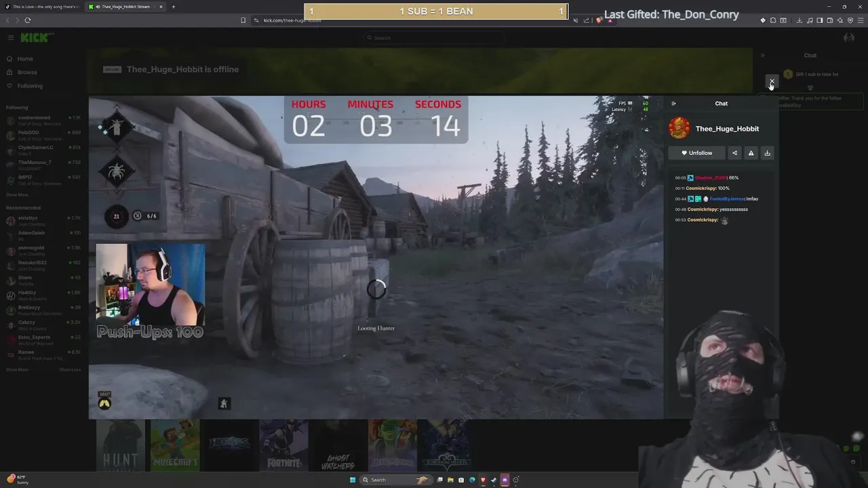
Task: Click the share icon next to Unfollow
Action: click(734, 153)
